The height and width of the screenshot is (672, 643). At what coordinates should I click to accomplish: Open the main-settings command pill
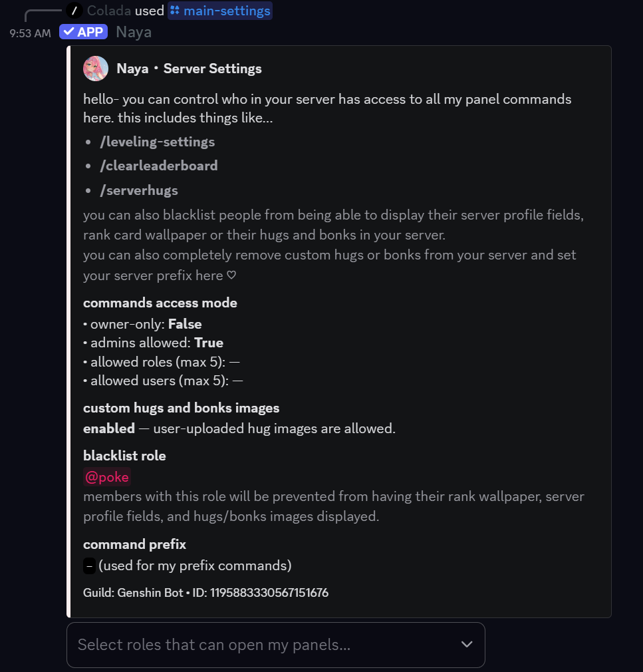pos(219,10)
